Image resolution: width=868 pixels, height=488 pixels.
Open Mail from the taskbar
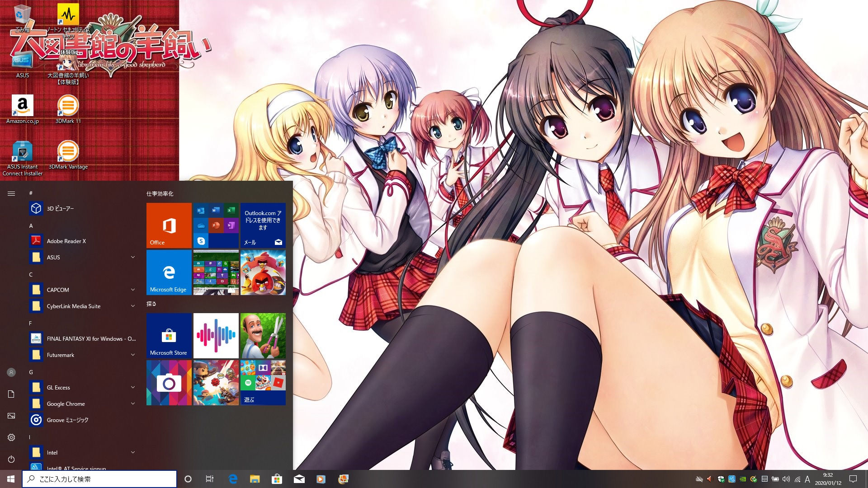tap(299, 479)
